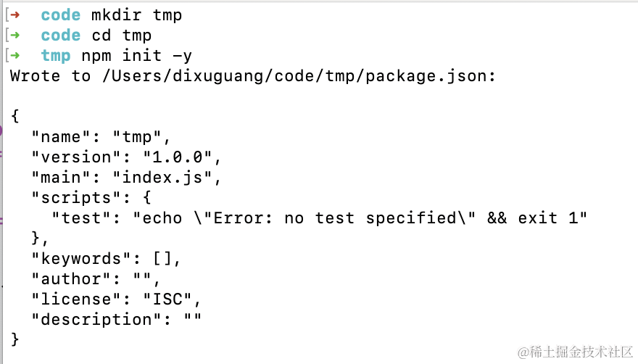
Task: Click the "version" key in the JSON
Action: tap(77, 157)
